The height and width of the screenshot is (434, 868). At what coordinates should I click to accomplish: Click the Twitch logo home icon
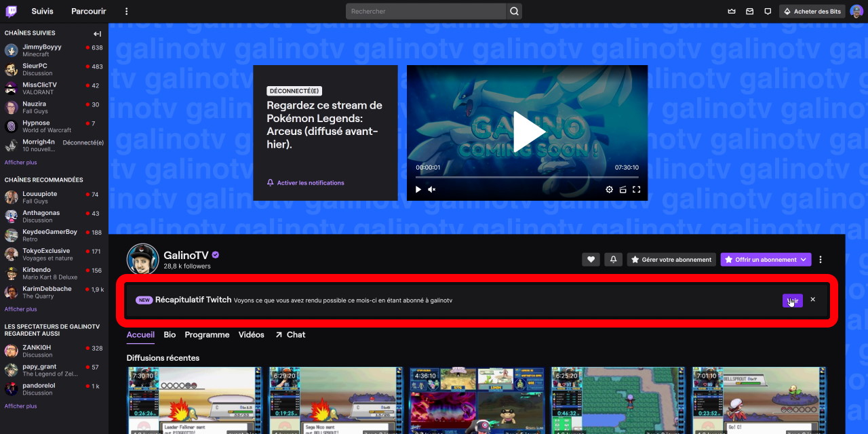coord(12,11)
